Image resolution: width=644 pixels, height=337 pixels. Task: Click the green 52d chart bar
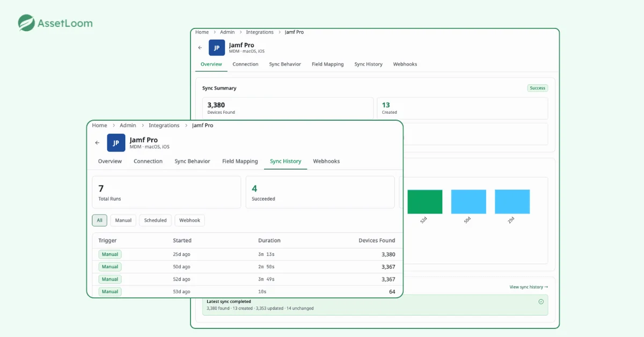click(x=425, y=202)
